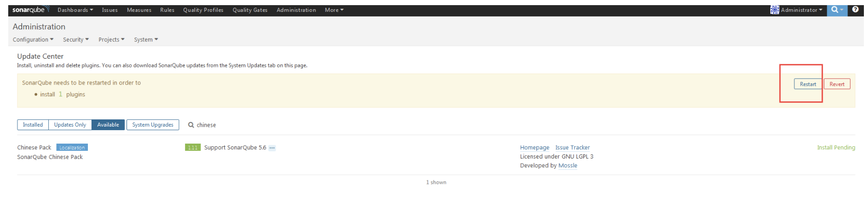This screenshot has width=868, height=210.
Task: Click the Localization category tag
Action: click(72, 148)
